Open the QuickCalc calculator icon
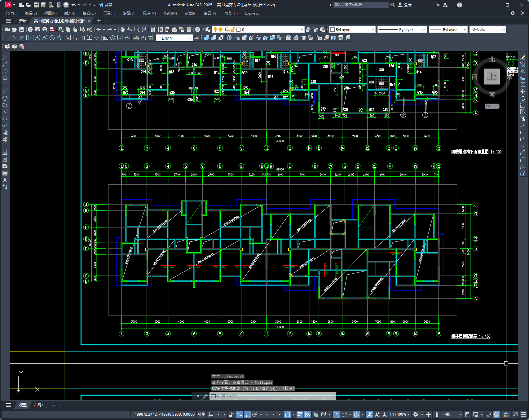Screen dimensions: 529x420 point(189,29)
